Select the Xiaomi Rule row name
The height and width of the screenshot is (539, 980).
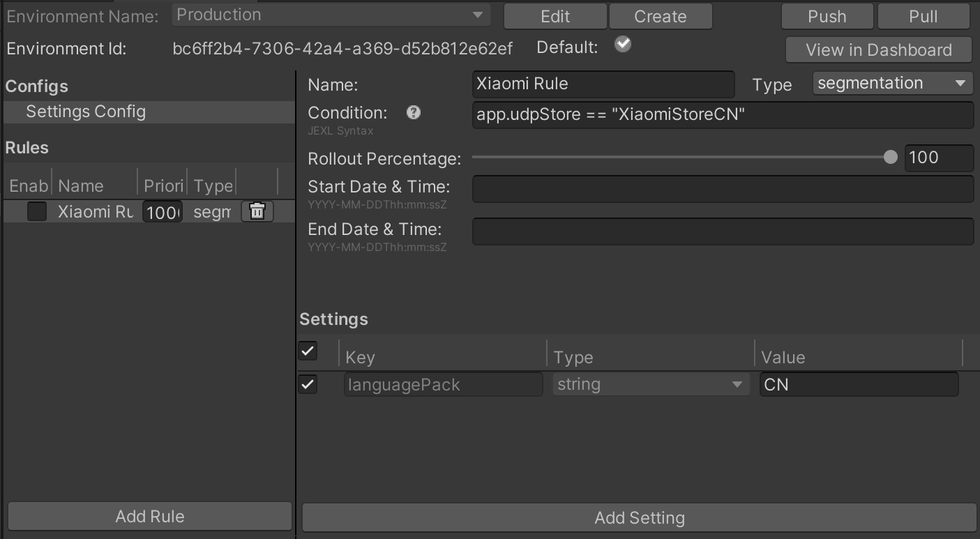(x=95, y=211)
